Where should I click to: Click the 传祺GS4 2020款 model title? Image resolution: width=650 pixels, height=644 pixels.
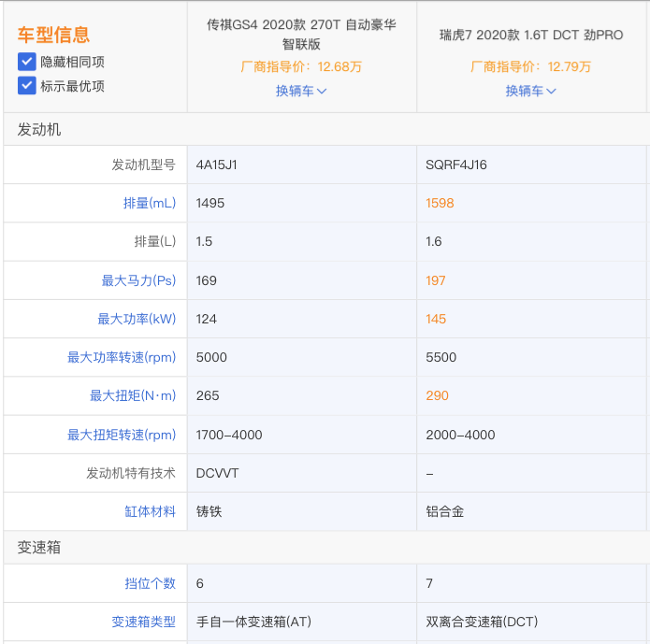(x=301, y=34)
